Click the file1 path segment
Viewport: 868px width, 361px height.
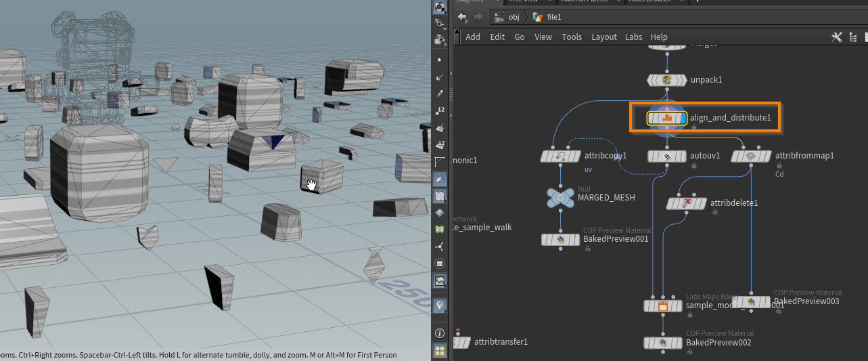(x=547, y=17)
